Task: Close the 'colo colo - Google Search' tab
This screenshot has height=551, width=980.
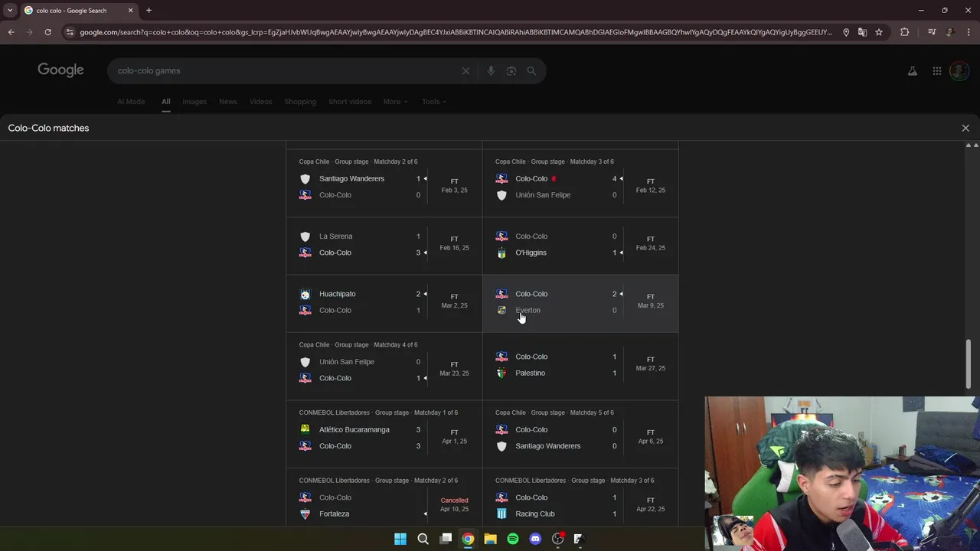Action: pyautogui.click(x=130, y=11)
